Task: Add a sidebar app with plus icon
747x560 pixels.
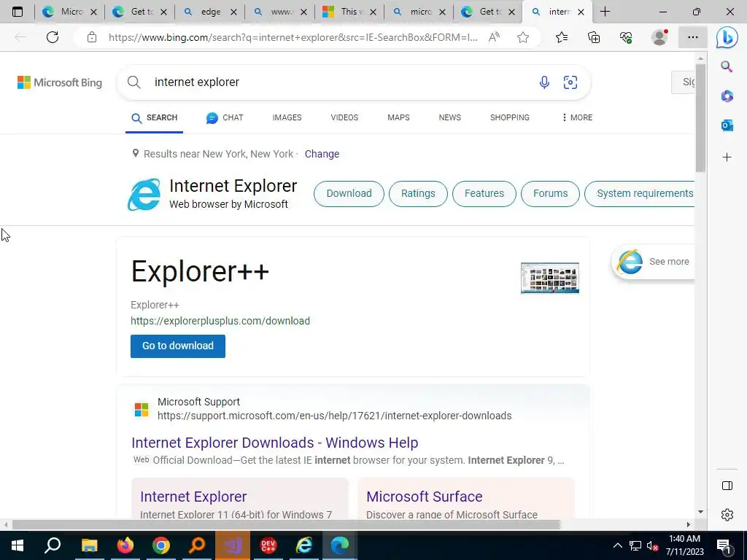Action: [x=727, y=157]
